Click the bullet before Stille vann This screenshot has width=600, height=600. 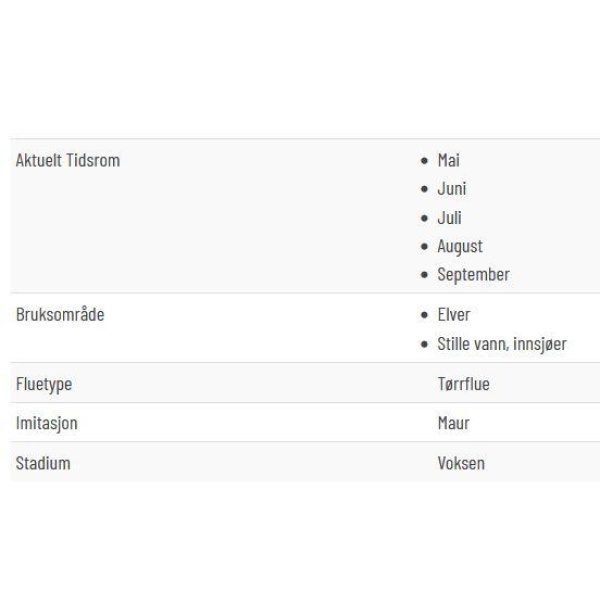click(x=424, y=344)
